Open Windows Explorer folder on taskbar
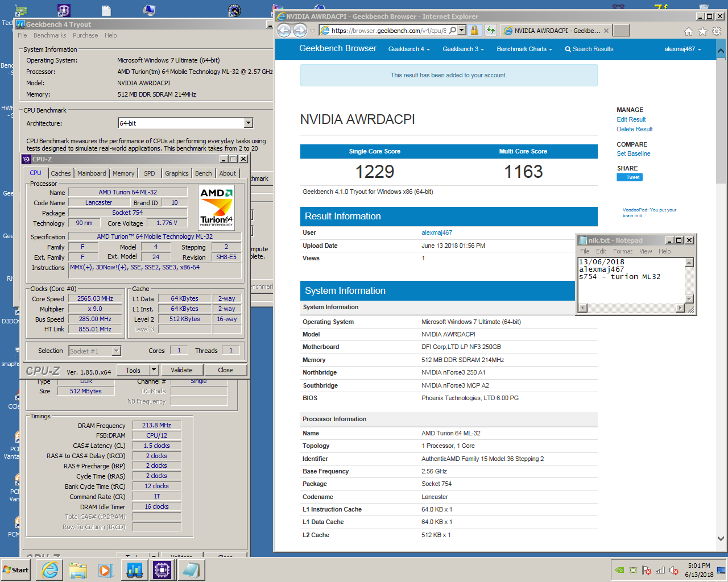Screen dimensions: 728x582 pyautogui.click(x=78, y=570)
